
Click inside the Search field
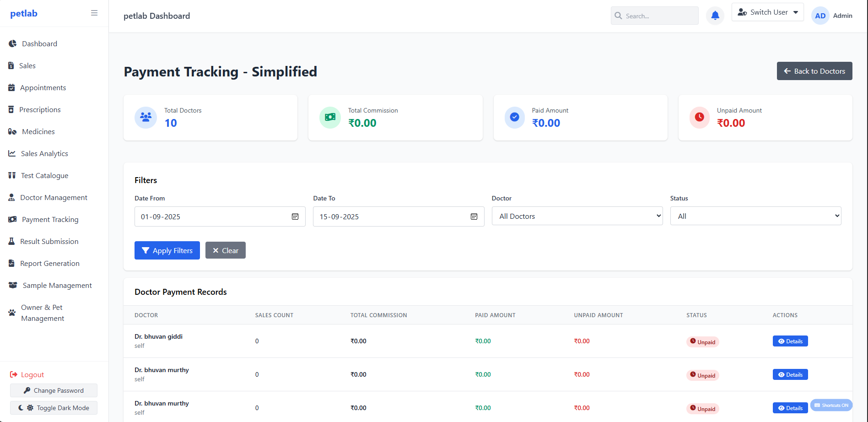654,16
